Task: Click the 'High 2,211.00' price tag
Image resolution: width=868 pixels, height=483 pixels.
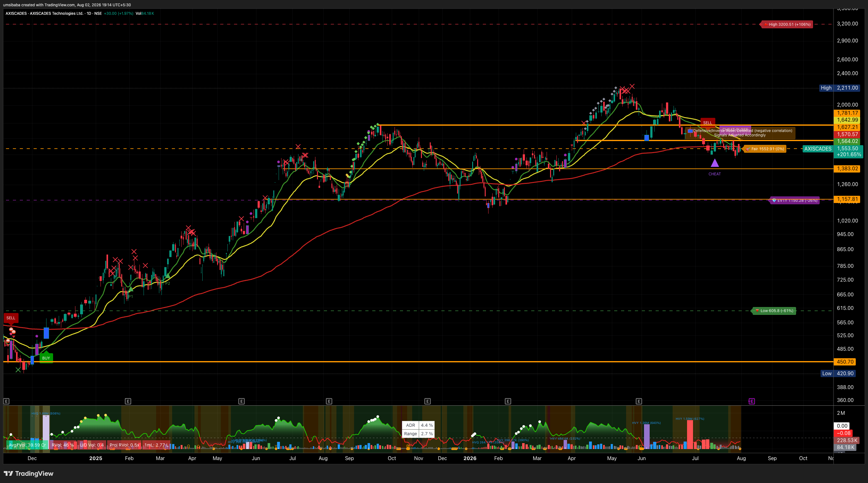Action: (x=839, y=88)
